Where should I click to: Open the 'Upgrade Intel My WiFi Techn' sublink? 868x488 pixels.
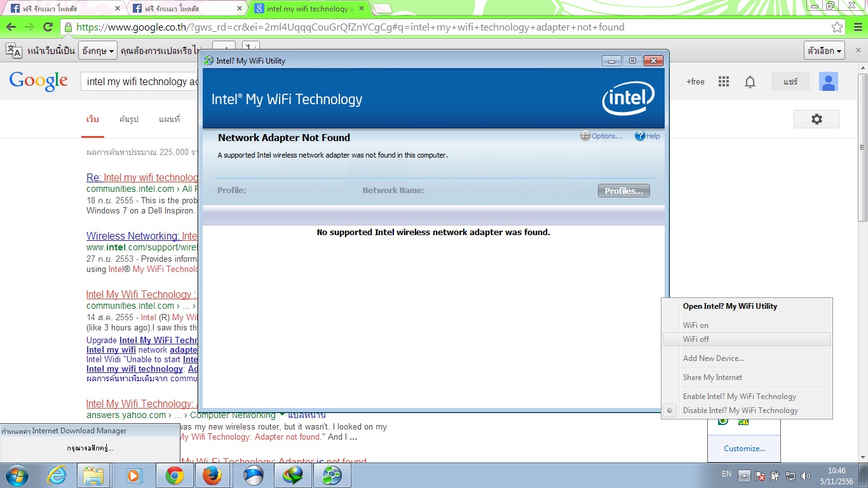[x=142, y=340]
